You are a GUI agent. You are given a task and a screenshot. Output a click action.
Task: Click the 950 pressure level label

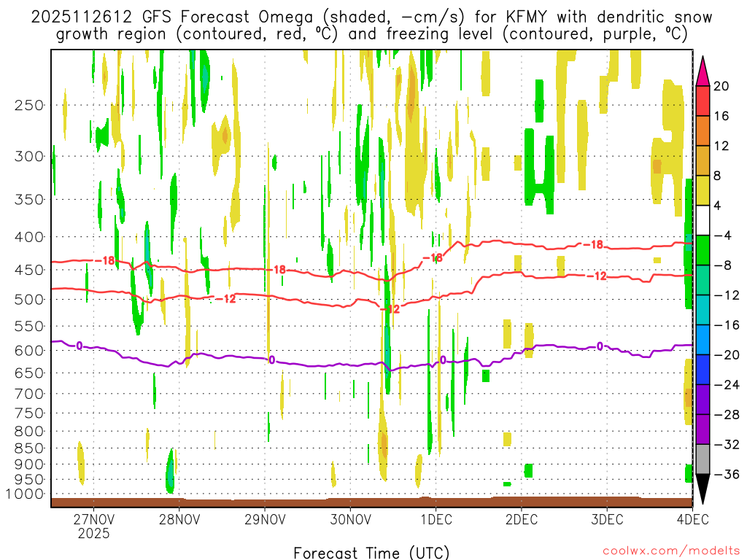point(29,480)
